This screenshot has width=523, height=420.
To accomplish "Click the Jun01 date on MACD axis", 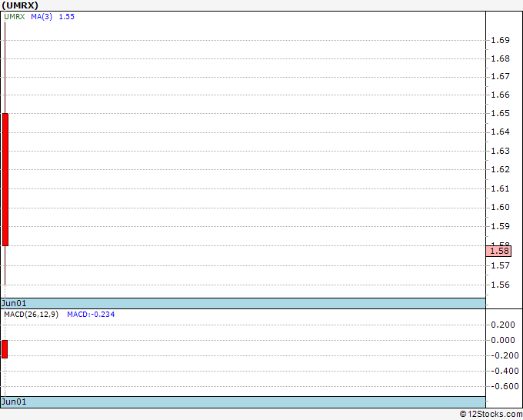I will coord(14,402).
